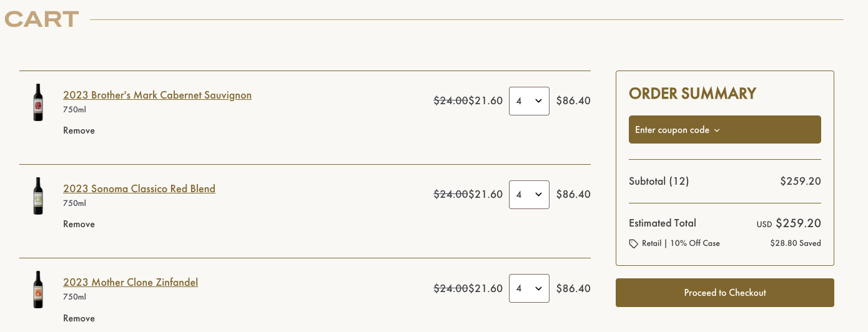Click the Estimated Total amount $259.20
Image resolution: width=868 pixels, height=332 pixels.
[798, 223]
